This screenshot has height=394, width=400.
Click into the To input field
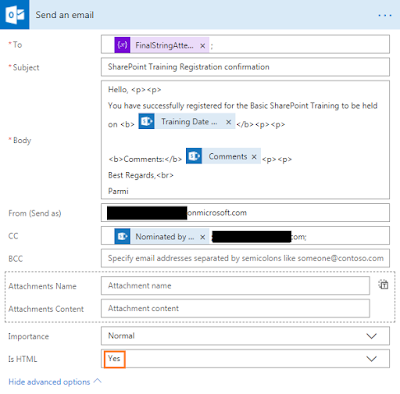pos(245,44)
